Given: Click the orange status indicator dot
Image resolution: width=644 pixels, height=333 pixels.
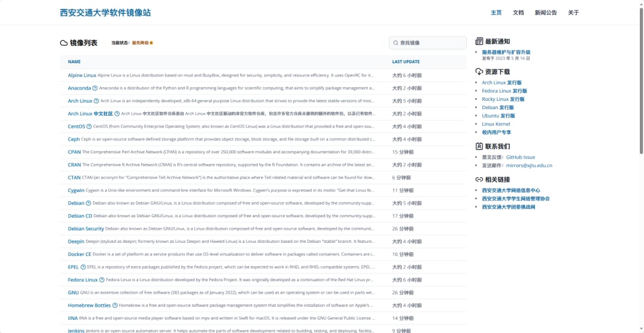Looking at the screenshot, I should coord(151,43).
